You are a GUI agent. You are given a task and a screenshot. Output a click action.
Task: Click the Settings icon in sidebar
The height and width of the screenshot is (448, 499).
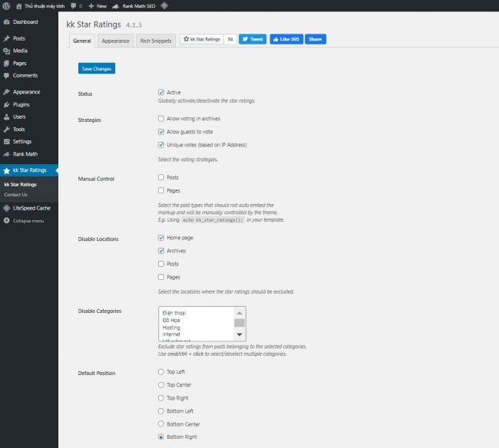coord(6,142)
